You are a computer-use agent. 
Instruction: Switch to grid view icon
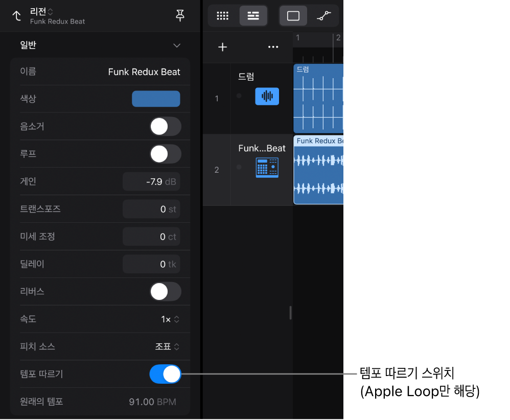tap(223, 16)
